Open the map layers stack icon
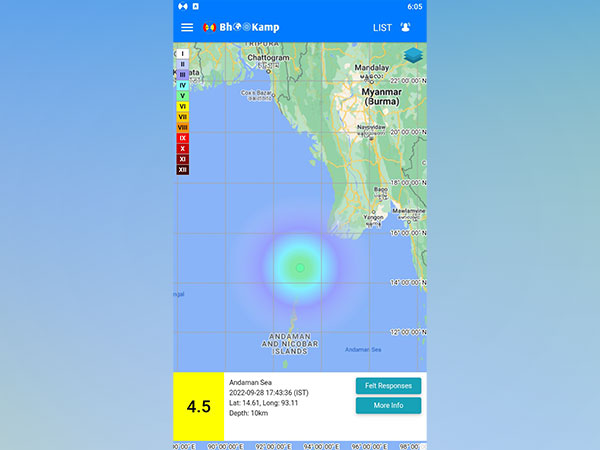The width and height of the screenshot is (600, 450). 413,55
